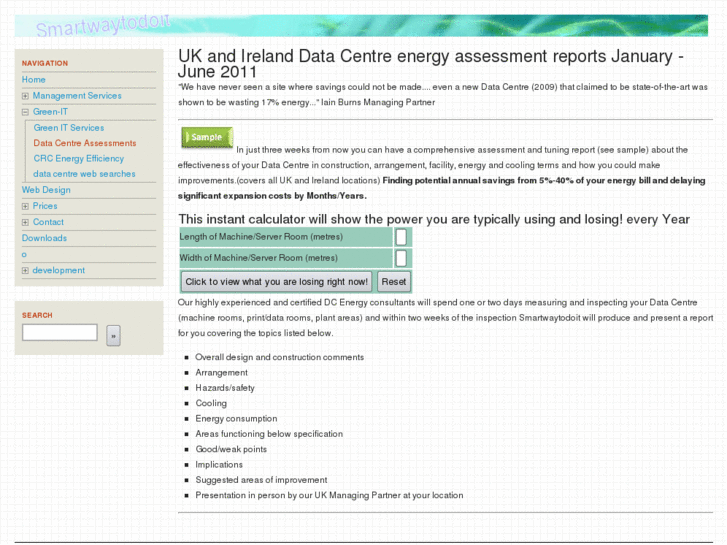Open the Contact page link
727x545 pixels.
pos(48,222)
